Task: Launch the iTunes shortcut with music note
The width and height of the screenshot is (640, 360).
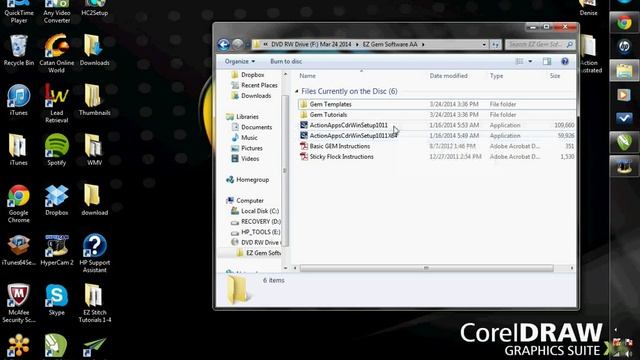Action: (18, 100)
